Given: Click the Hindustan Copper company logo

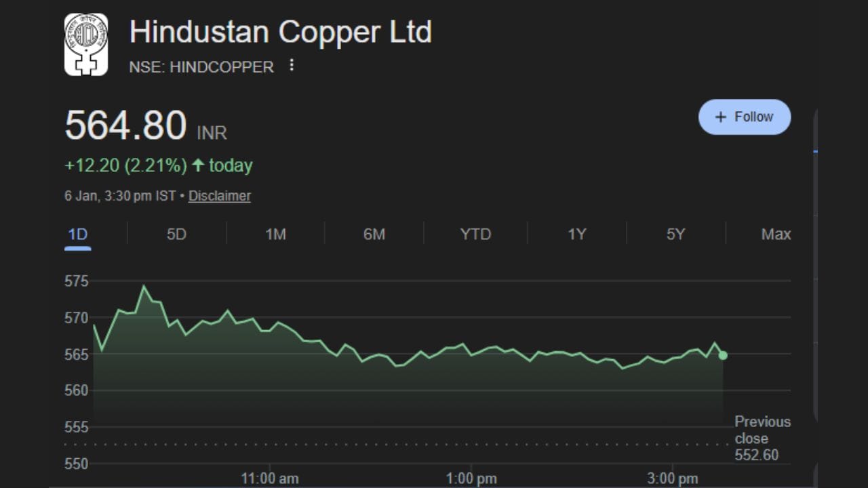Looking at the screenshot, I should click(x=85, y=45).
